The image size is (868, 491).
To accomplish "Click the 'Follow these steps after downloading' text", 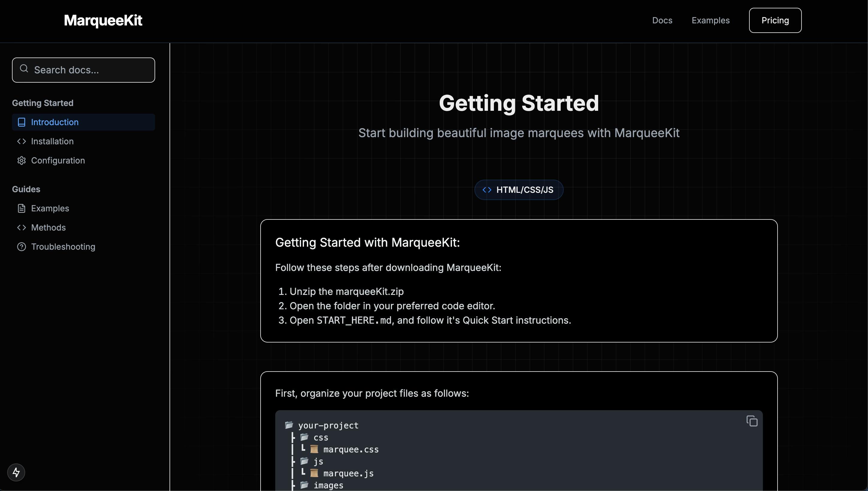I will click(x=388, y=267).
